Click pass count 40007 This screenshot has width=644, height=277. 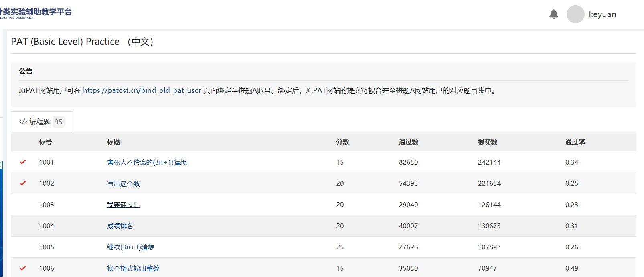tap(408, 226)
